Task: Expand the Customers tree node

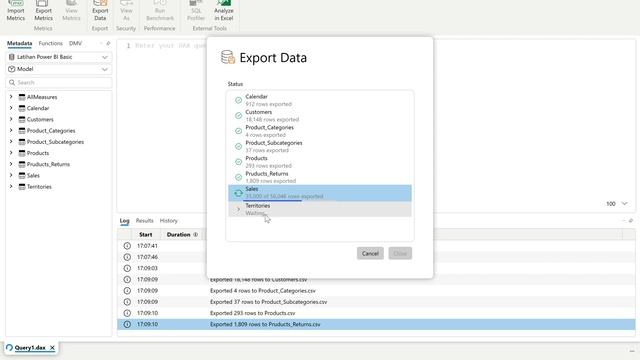Action: point(11,120)
